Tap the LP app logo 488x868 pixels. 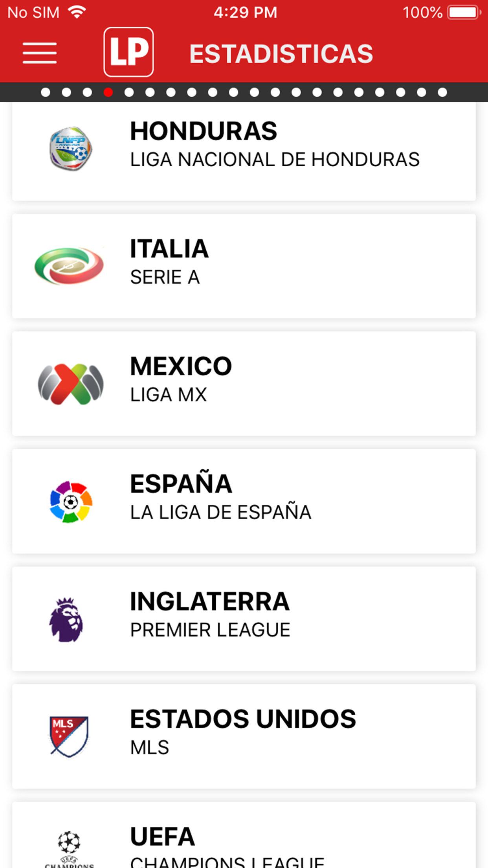click(x=128, y=52)
